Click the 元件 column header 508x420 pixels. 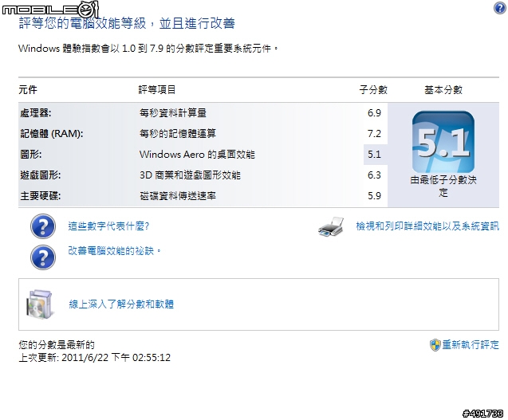[28, 90]
